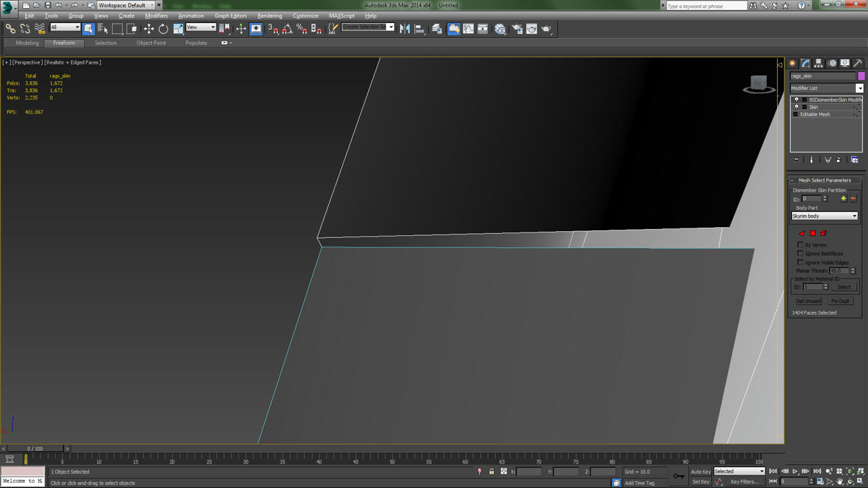
Task: Click the Set Key button
Action: pyautogui.click(x=701, y=482)
